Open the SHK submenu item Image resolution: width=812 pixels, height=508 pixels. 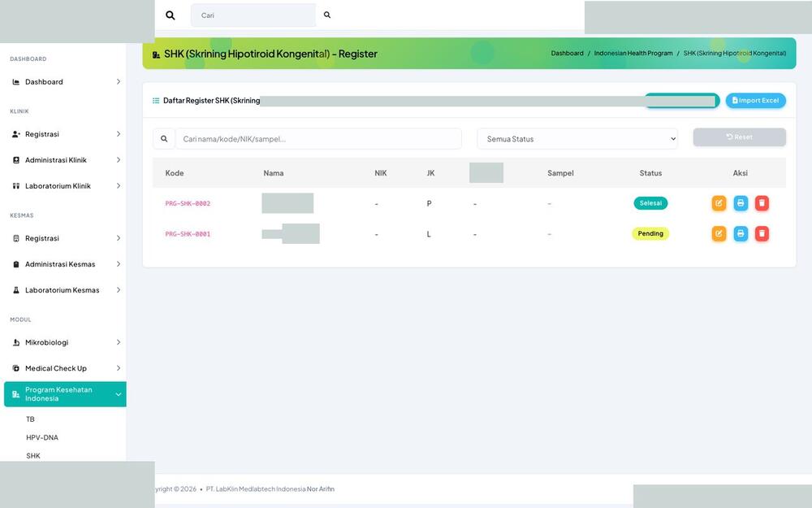click(x=33, y=456)
